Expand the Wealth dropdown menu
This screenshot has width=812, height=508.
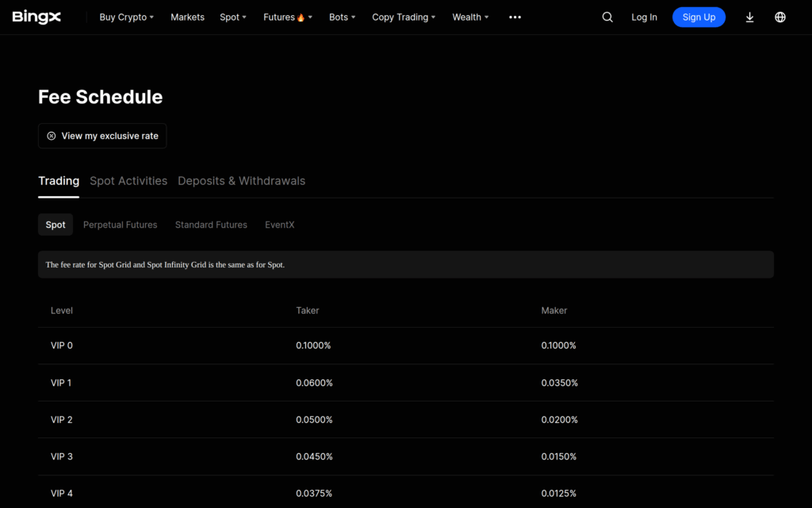[x=470, y=17]
